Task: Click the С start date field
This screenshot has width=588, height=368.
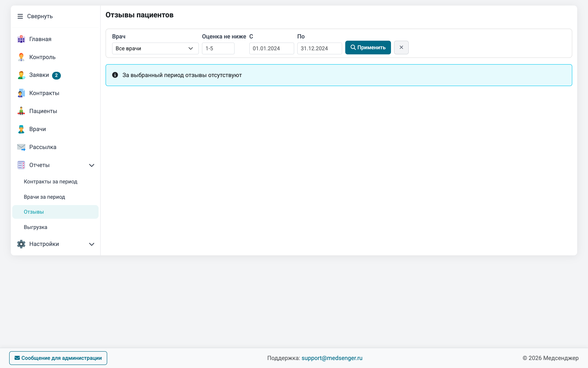Action: [271, 48]
